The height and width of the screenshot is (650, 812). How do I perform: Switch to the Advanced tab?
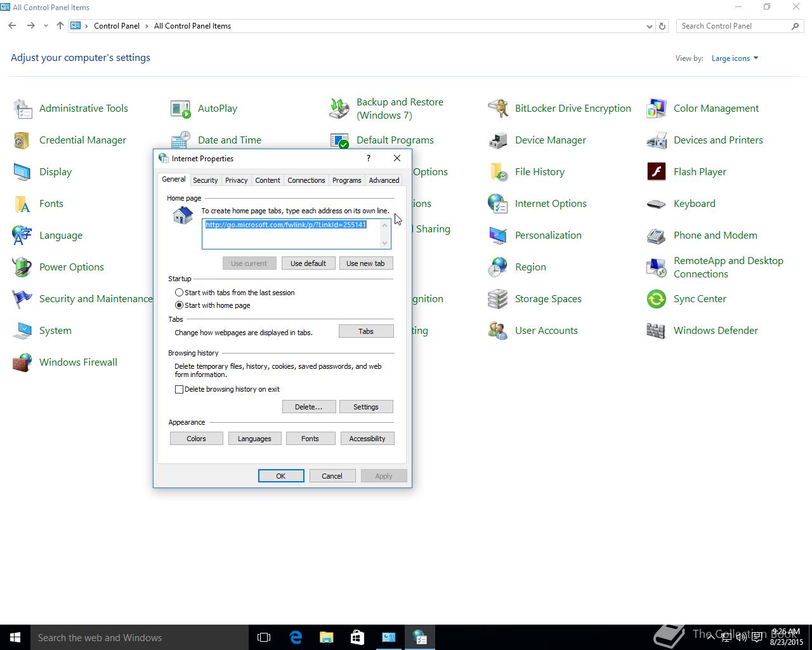tap(384, 180)
